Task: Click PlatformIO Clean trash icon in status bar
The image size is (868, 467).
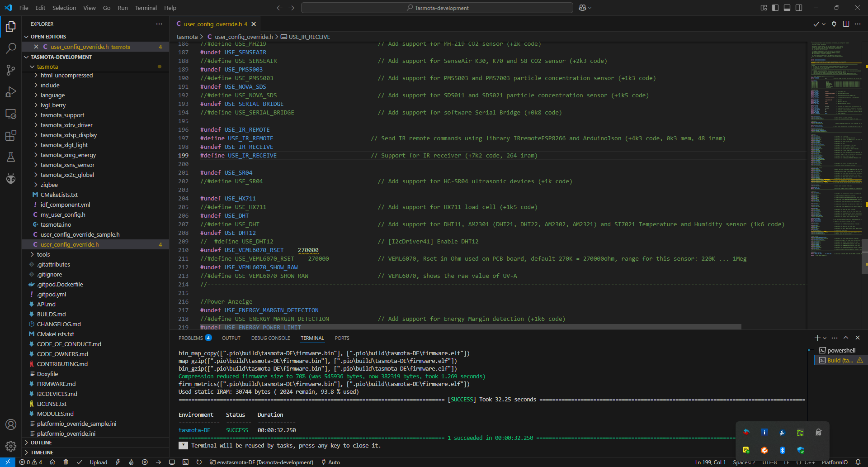Action: coord(66,462)
